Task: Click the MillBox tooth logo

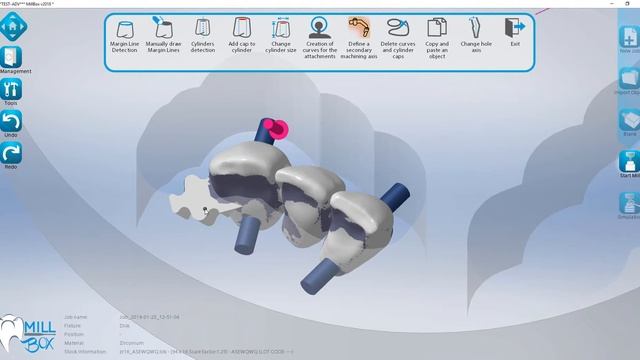Action: [x=11, y=333]
